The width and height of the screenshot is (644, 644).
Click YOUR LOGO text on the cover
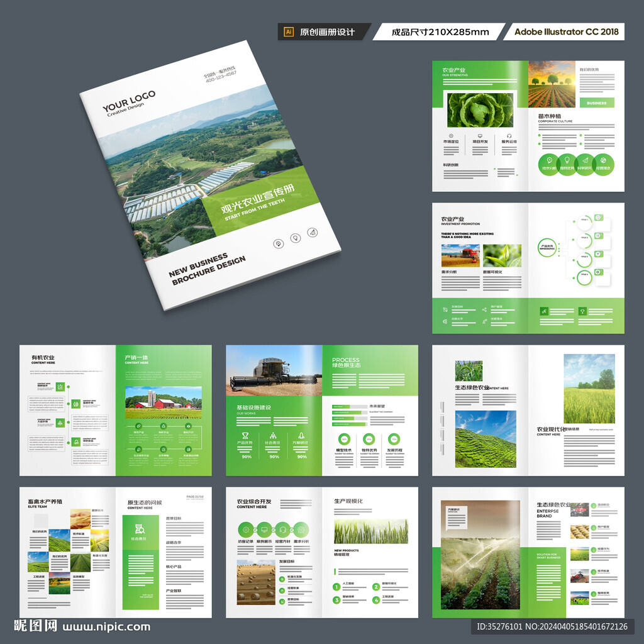[x=128, y=101]
